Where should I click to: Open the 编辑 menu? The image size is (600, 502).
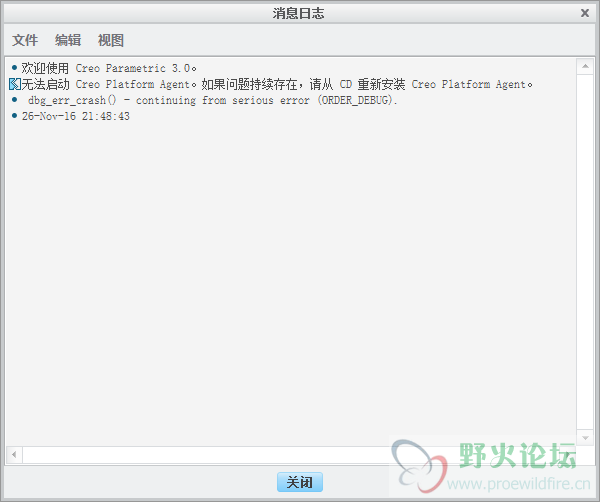68,40
